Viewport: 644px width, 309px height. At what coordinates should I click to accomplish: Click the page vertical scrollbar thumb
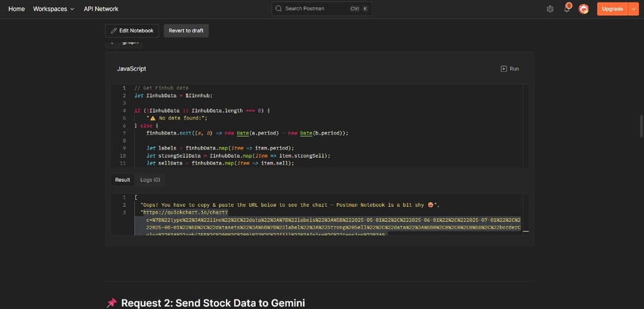642,127
